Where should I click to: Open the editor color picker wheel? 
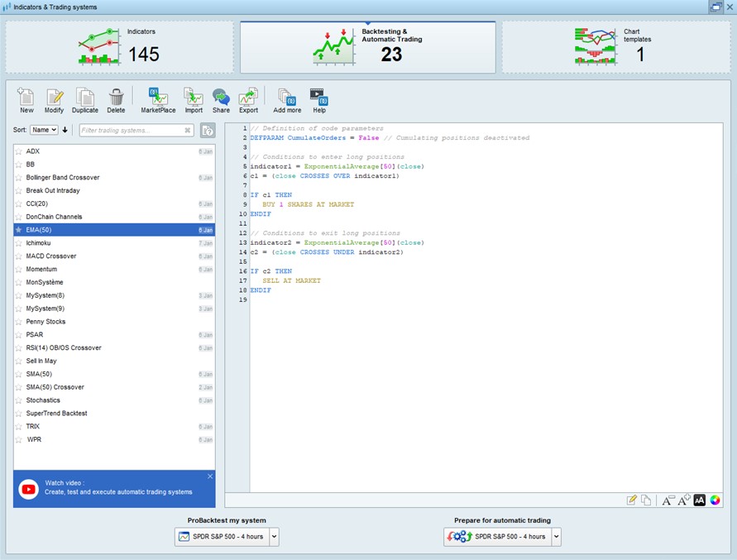tap(715, 500)
